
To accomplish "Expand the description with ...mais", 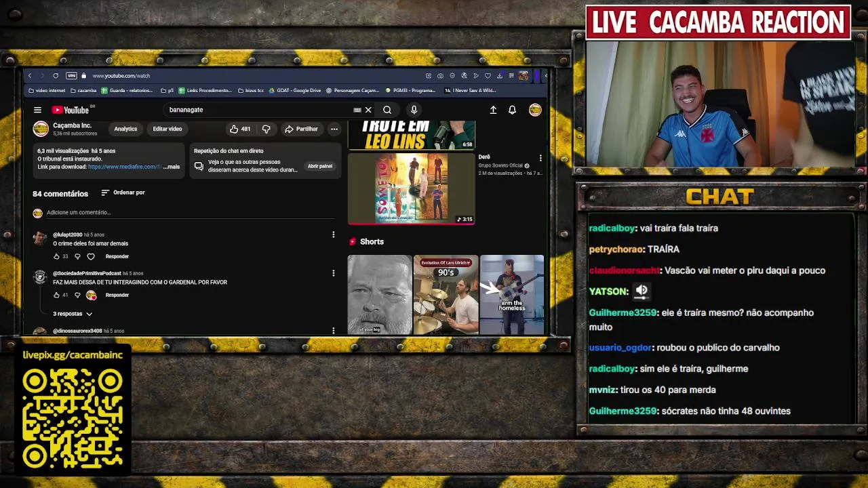I will pyautogui.click(x=172, y=167).
